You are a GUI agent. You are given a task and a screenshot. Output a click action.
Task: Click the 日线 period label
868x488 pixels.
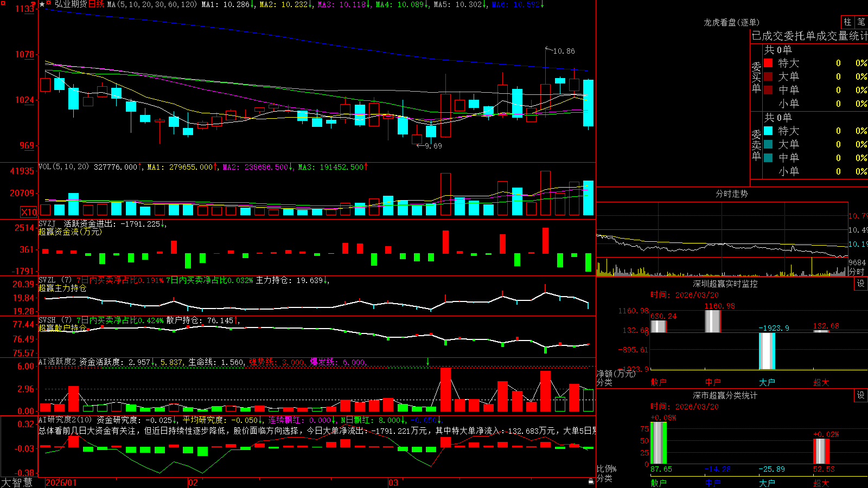tap(96, 4)
